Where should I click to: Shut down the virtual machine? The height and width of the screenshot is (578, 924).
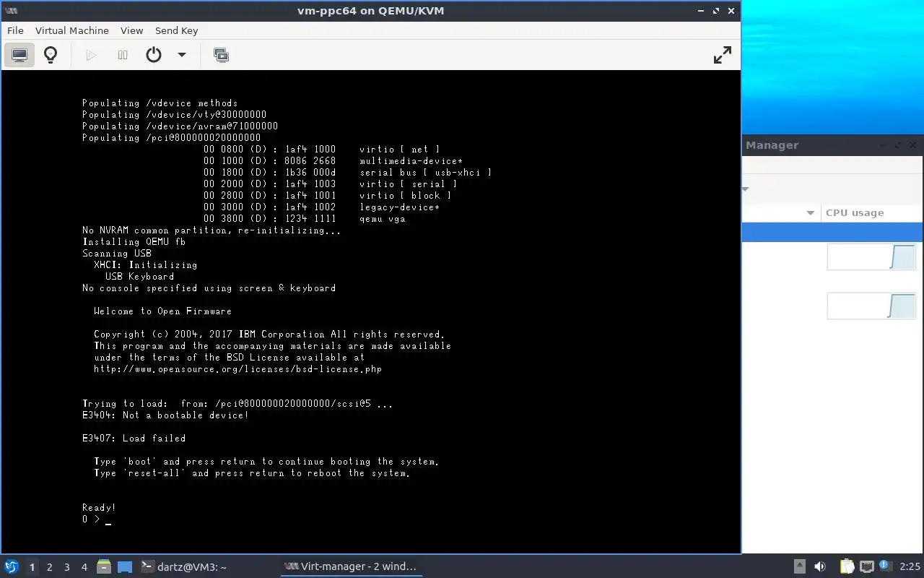coord(154,55)
